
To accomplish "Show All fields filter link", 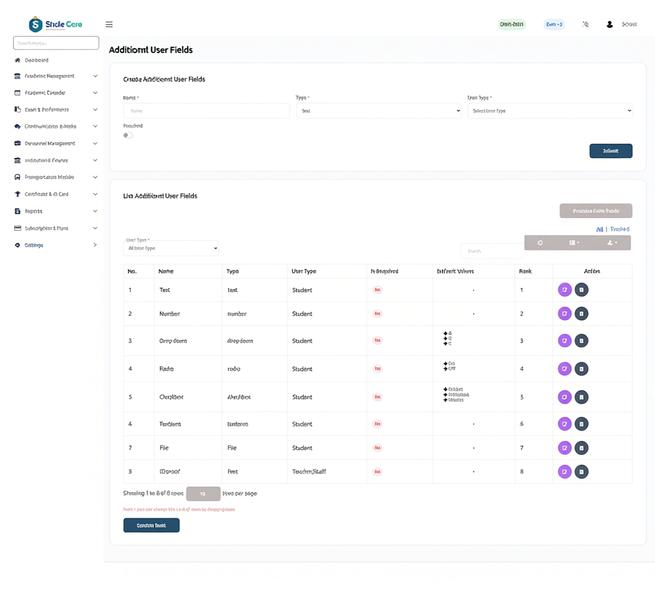I will 599,229.
